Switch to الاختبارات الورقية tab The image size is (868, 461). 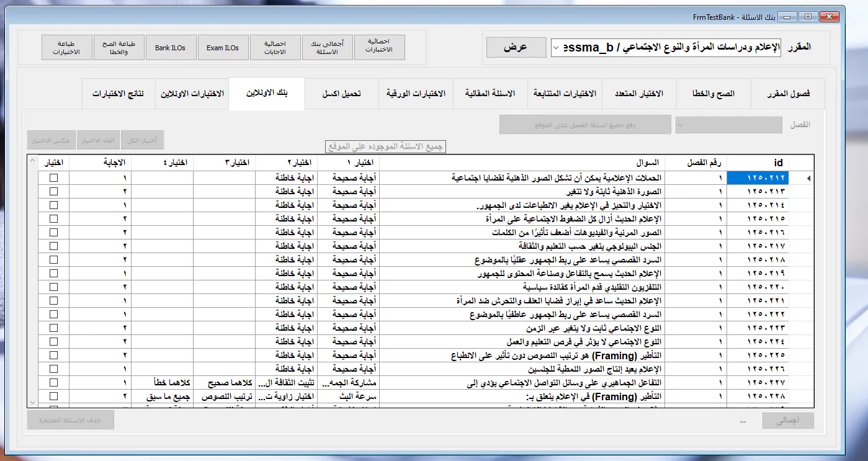pyautogui.click(x=416, y=94)
